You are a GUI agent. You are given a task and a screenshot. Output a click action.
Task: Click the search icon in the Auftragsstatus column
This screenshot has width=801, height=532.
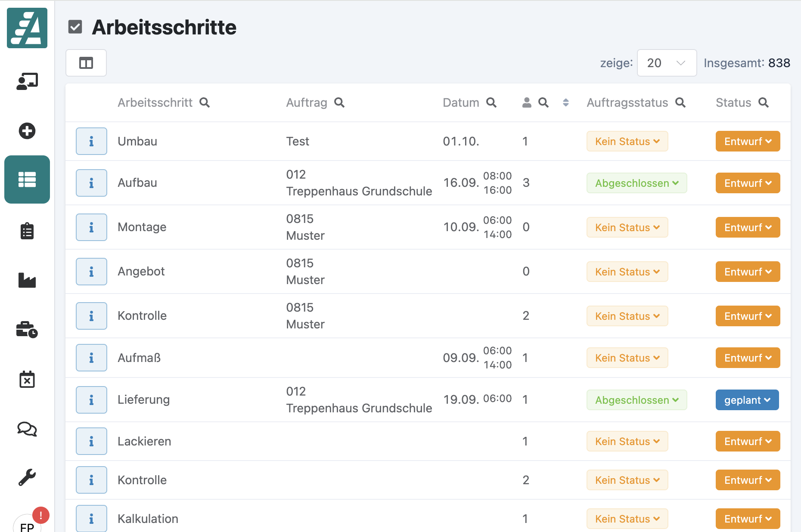[681, 102]
